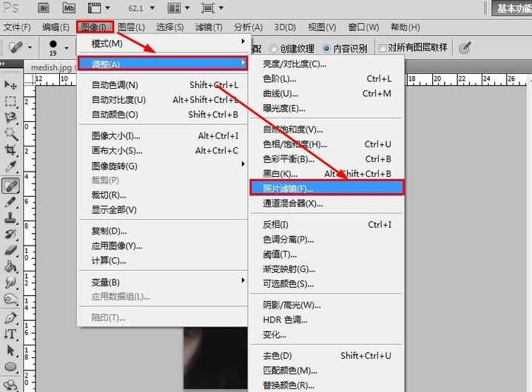532x392 pixels.
Task: Click the tablet pressure icon in options bar
Action: click(x=465, y=48)
